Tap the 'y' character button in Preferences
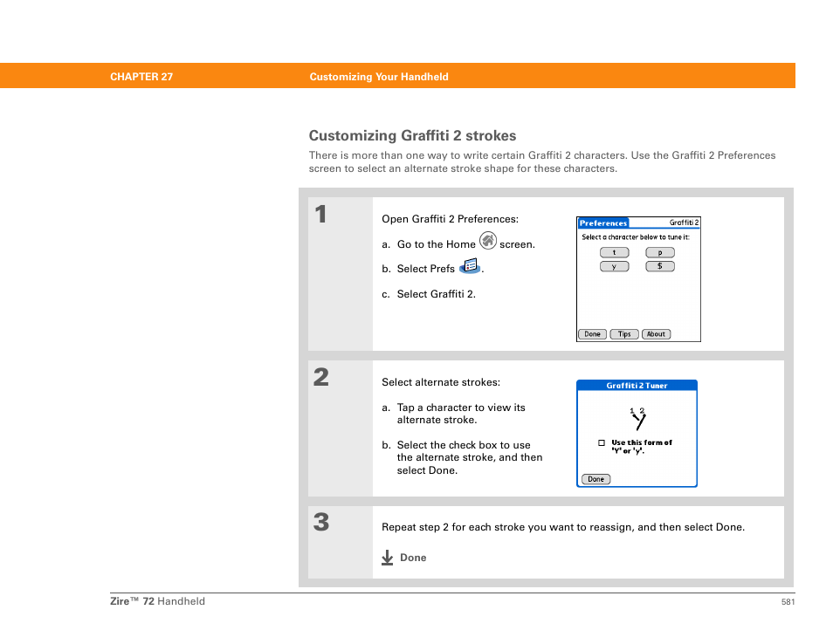 tap(614, 266)
